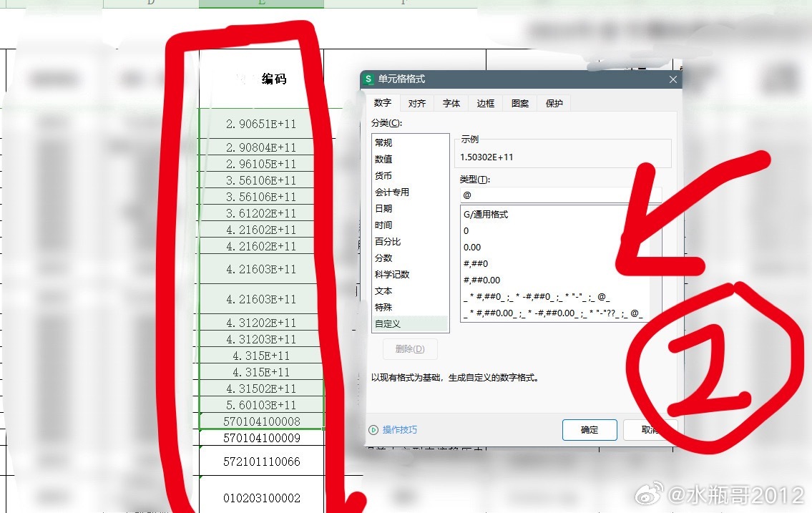Select cell 572101110066
Viewport: 812px width, 513px height.
coord(262,461)
